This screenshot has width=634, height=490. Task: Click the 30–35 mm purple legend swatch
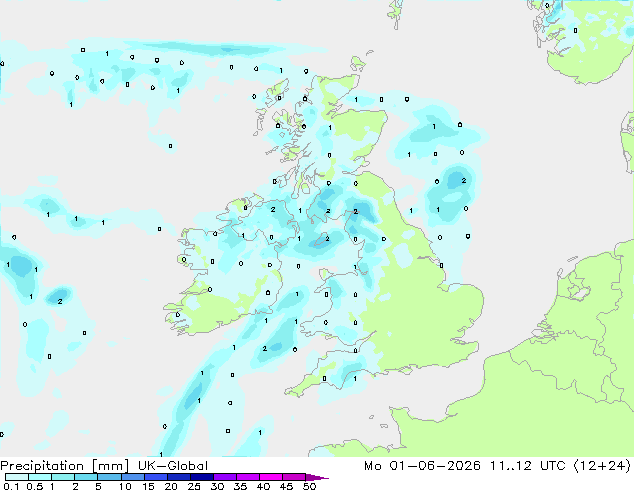pos(224,477)
